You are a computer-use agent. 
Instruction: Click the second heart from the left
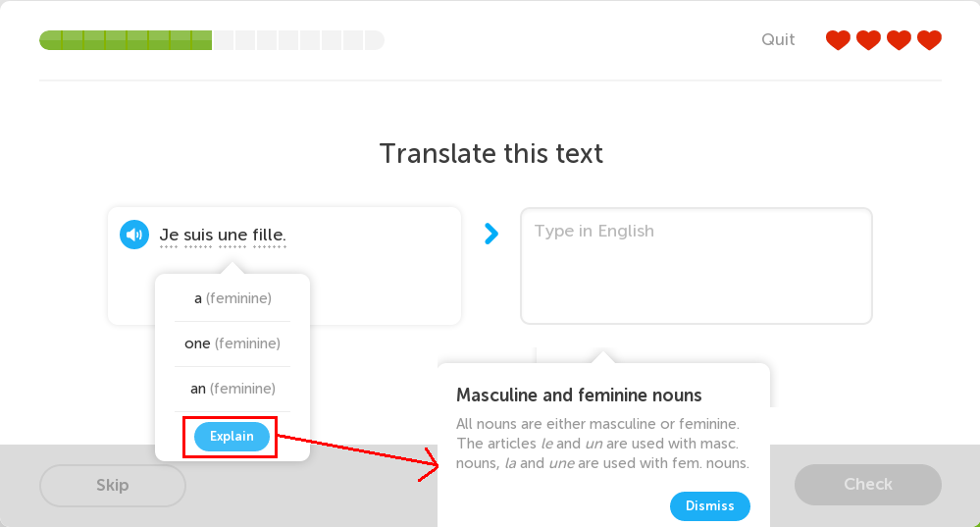coord(868,40)
